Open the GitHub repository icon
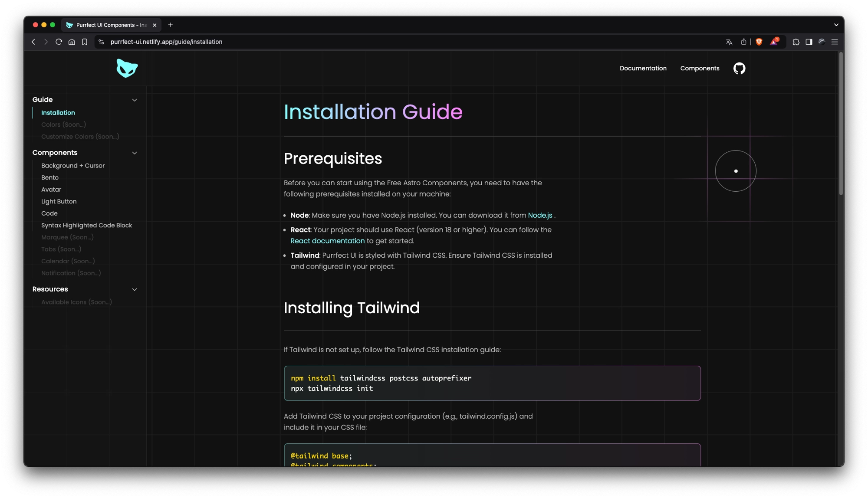The height and width of the screenshot is (498, 868). 739,69
